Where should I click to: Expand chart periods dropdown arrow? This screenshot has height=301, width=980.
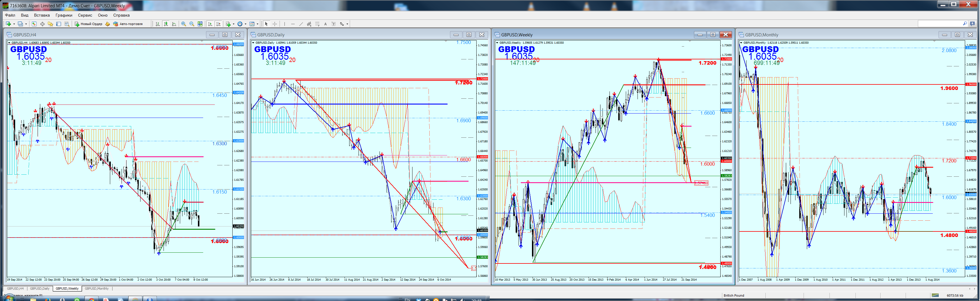click(x=246, y=24)
